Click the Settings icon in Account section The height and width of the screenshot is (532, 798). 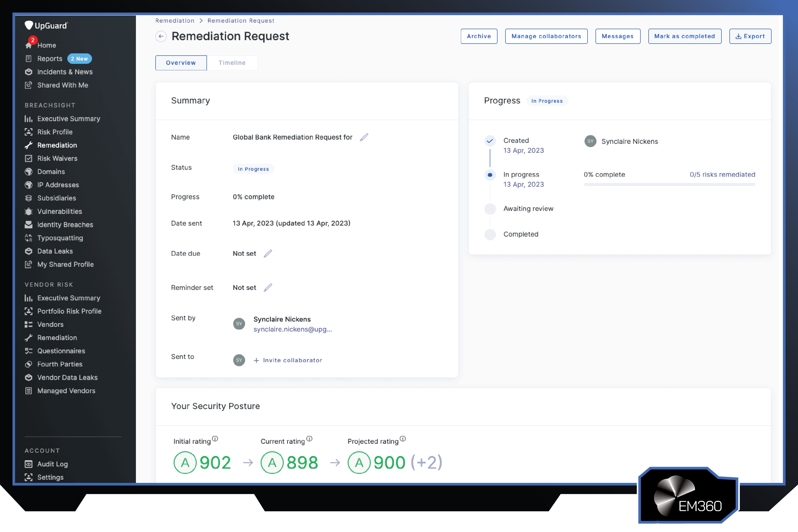click(29, 477)
